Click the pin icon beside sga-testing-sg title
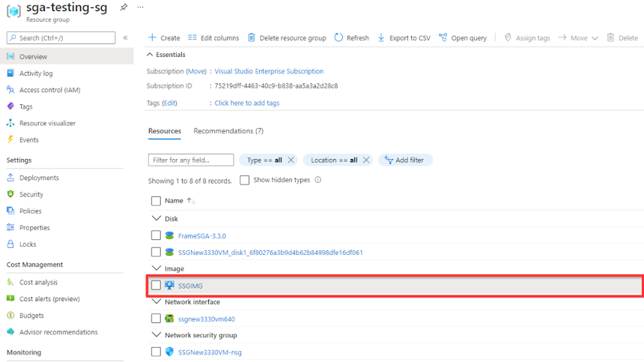 pyautogui.click(x=124, y=7)
